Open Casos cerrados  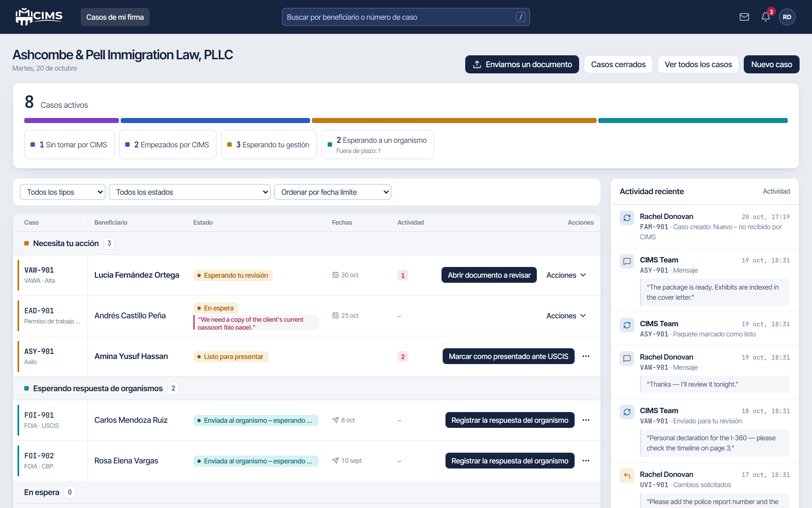point(618,64)
